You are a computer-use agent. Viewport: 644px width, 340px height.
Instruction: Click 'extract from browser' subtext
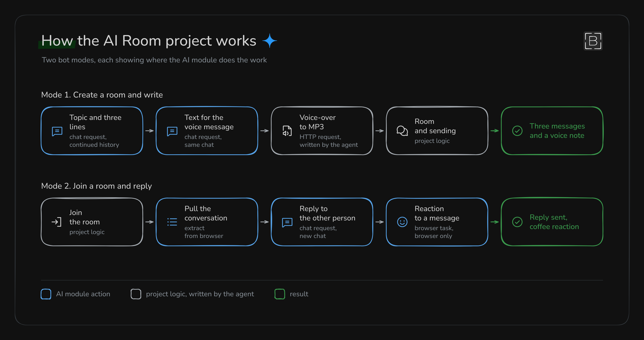point(204,232)
